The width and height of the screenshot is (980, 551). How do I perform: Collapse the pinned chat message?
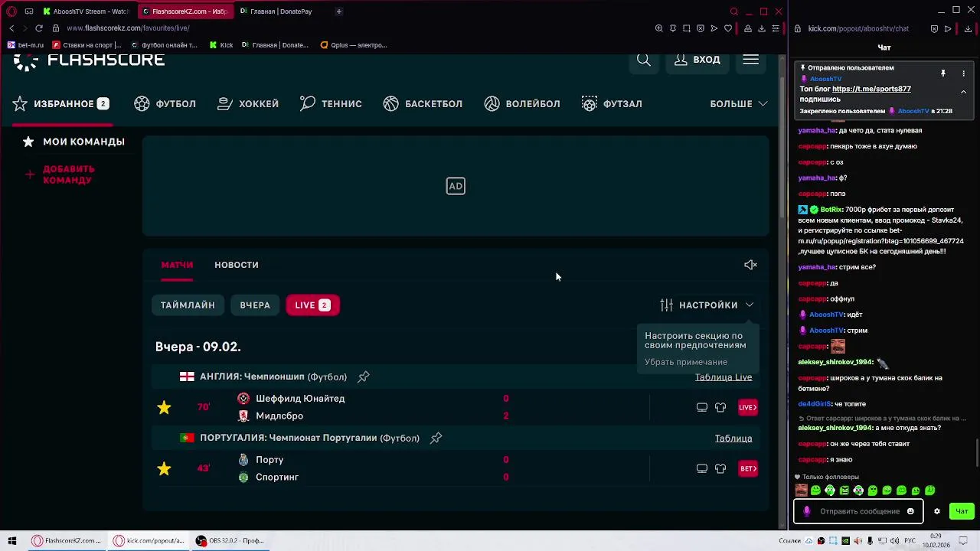point(963,92)
